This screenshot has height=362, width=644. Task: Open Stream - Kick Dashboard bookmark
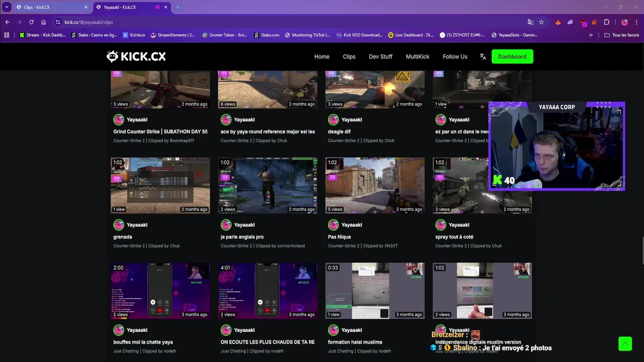click(x=43, y=35)
